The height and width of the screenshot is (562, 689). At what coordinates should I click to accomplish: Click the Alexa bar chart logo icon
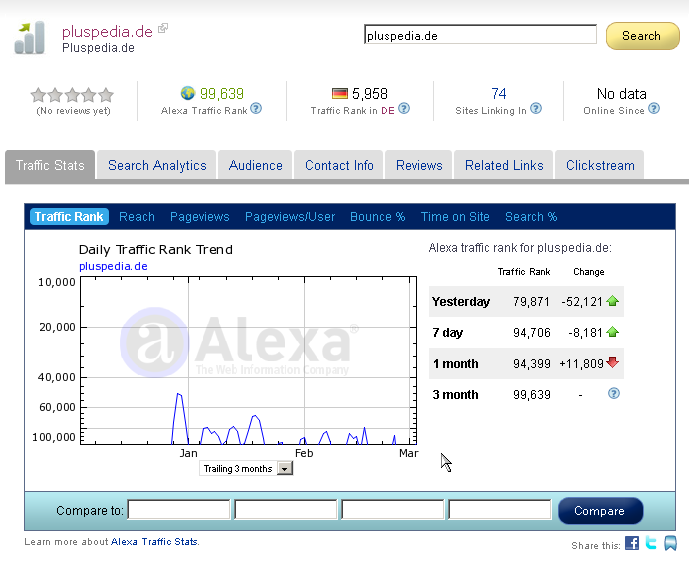(30, 38)
